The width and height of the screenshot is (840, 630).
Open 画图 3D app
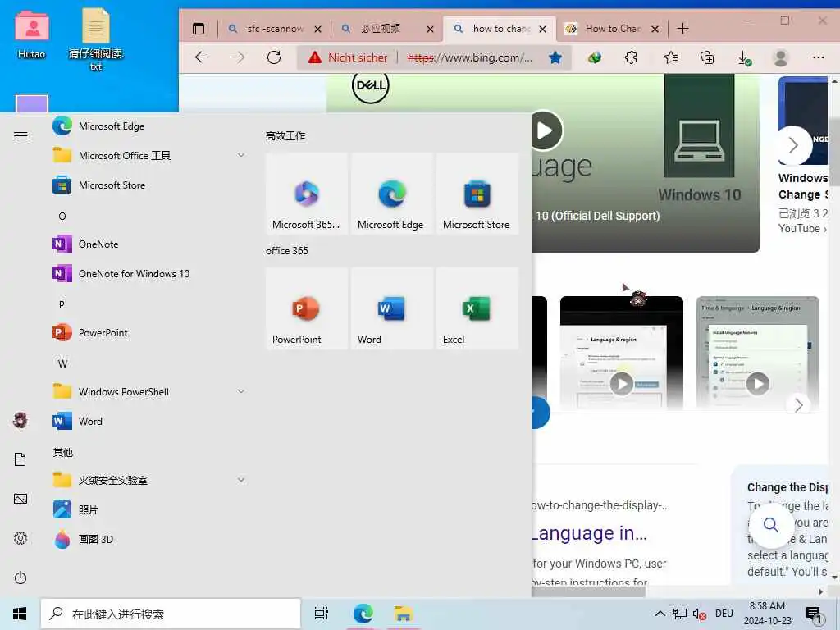tap(148, 539)
